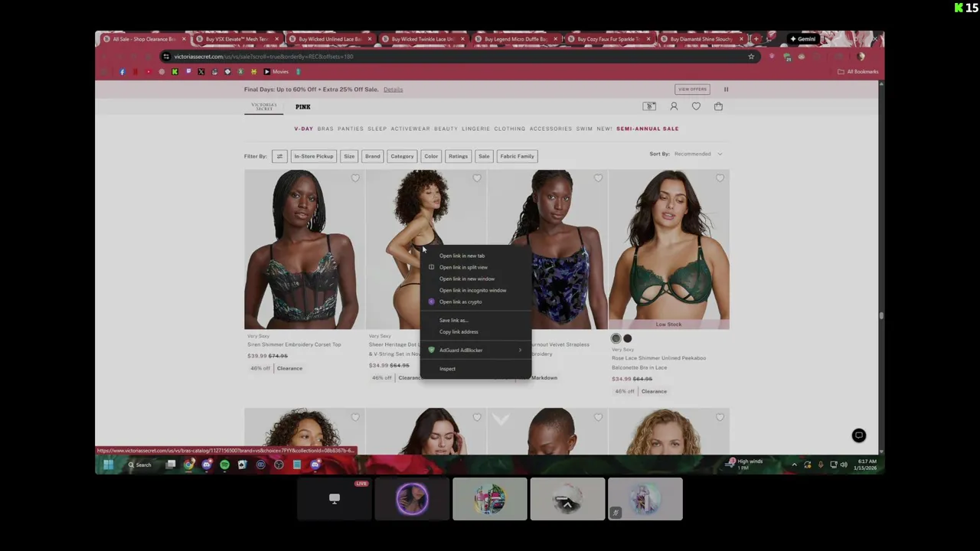Viewport: 980px width, 551px height.
Task: Switch to the "Buy Legend Micro Duffle" tab
Action: click(x=516, y=39)
